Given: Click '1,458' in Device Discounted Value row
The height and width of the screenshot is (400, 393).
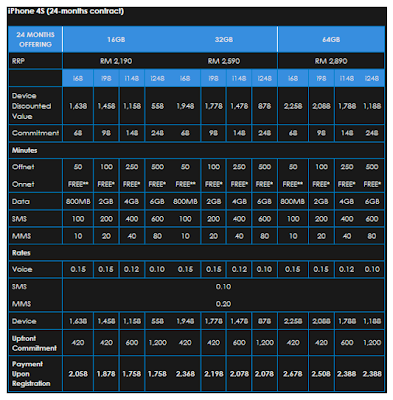Looking at the screenshot, I should coord(106,106).
